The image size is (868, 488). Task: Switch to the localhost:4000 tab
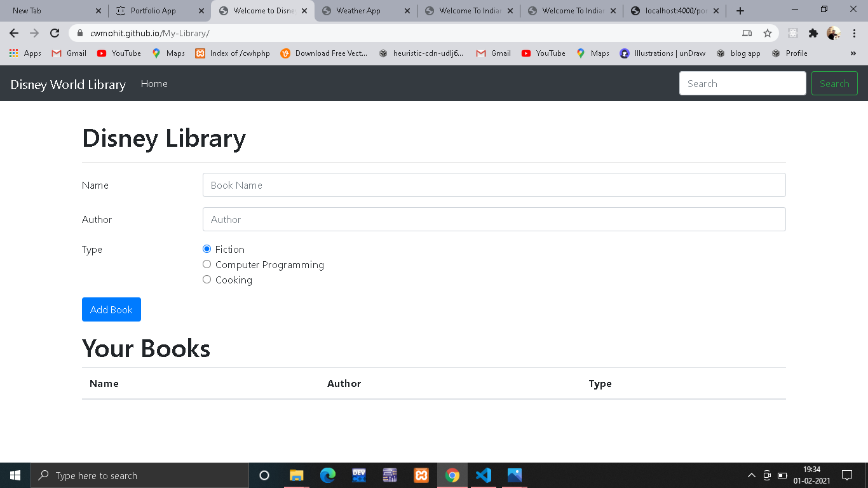click(675, 11)
